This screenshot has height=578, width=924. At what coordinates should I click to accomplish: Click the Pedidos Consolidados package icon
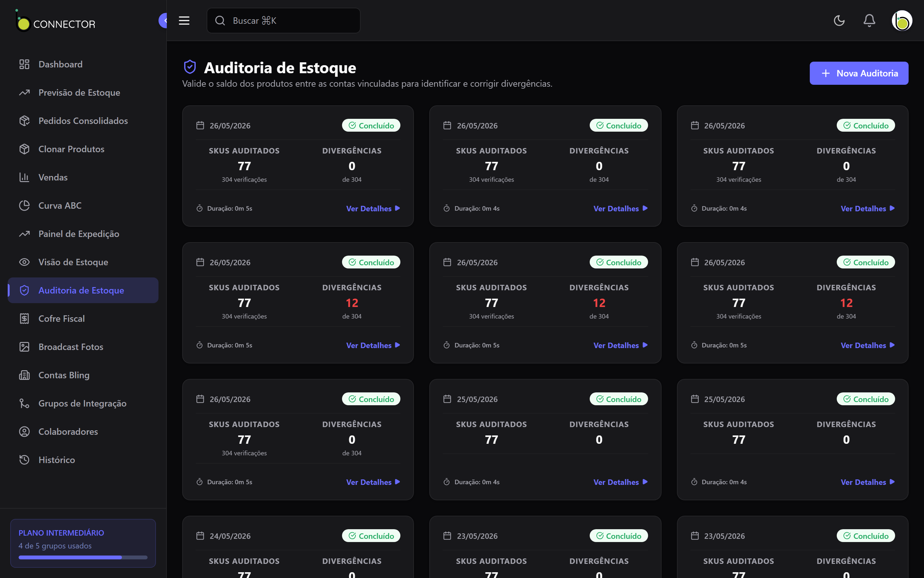tap(24, 121)
